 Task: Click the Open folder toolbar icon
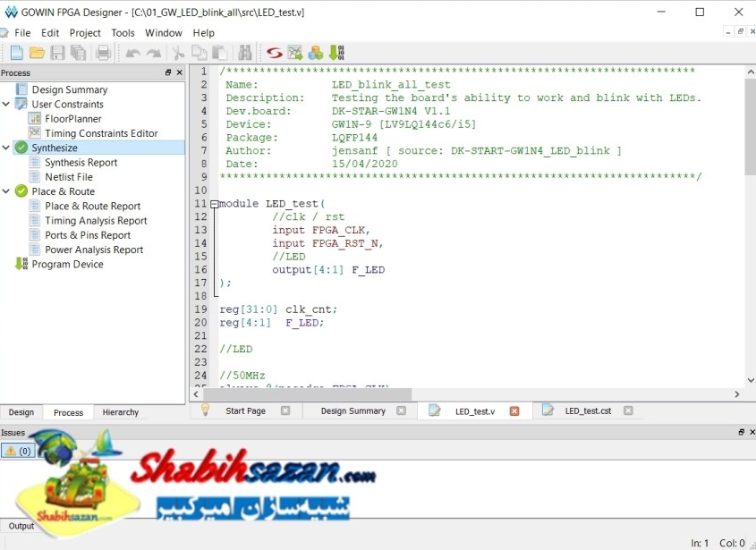37,53
